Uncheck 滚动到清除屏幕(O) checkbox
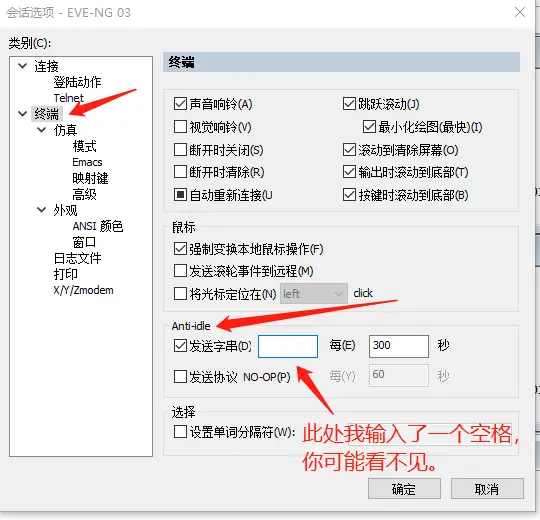Viewport: 540px width, 520px height. tap(349, 150)
